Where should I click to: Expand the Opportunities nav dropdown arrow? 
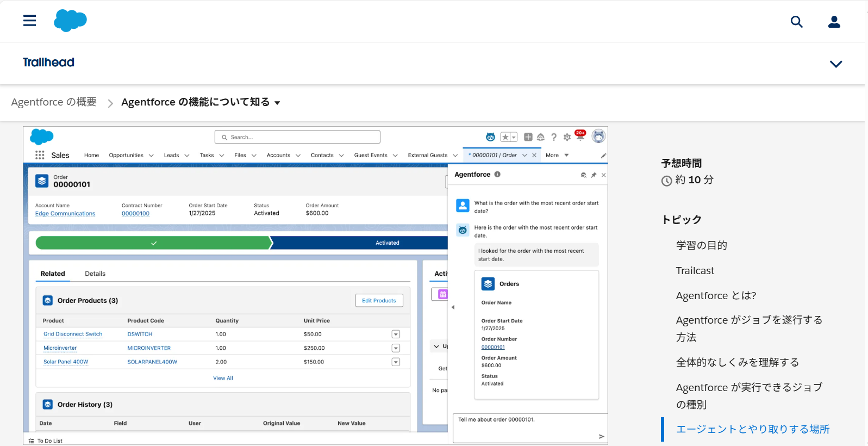[x=151, y=156]
